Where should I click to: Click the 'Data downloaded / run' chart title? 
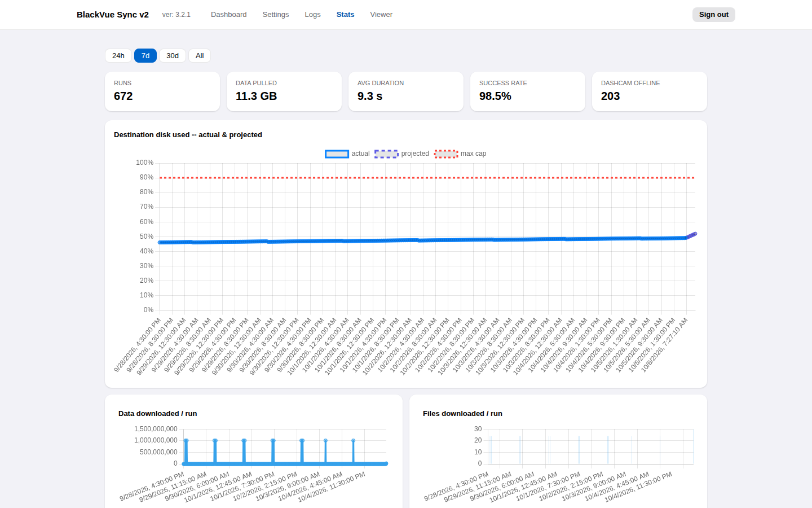tap(158, 414)
